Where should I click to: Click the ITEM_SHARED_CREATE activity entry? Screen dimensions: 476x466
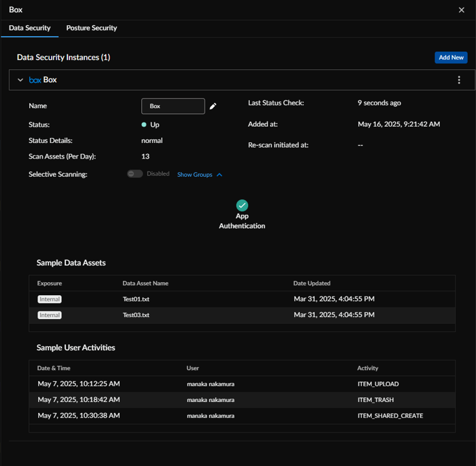tap(390, 416)
